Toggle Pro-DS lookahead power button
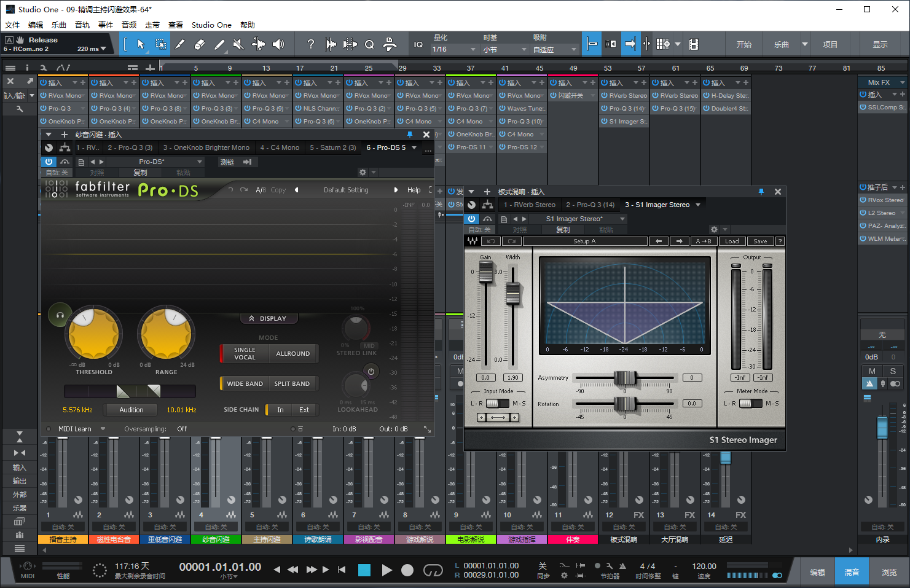 (371, 371)
